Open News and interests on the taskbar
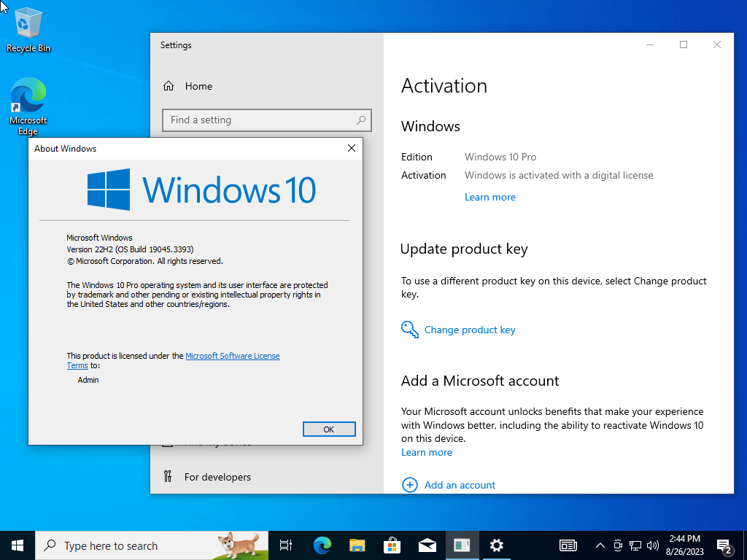This screenshot has height=560, width=747. tap(568, 545)
